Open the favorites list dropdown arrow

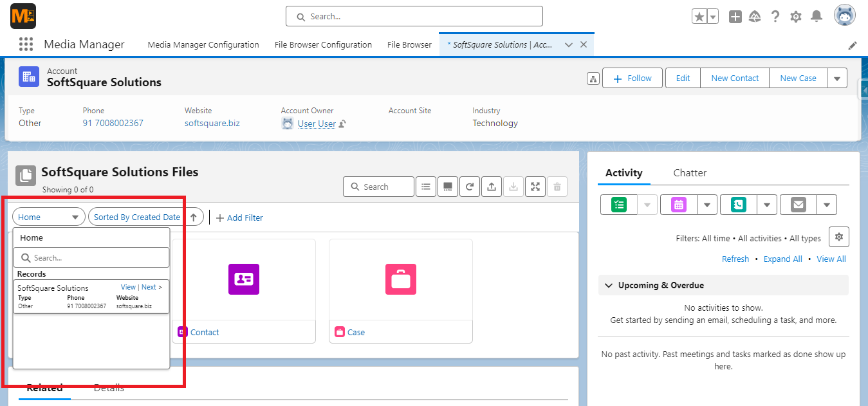click(x=713, y=17)
